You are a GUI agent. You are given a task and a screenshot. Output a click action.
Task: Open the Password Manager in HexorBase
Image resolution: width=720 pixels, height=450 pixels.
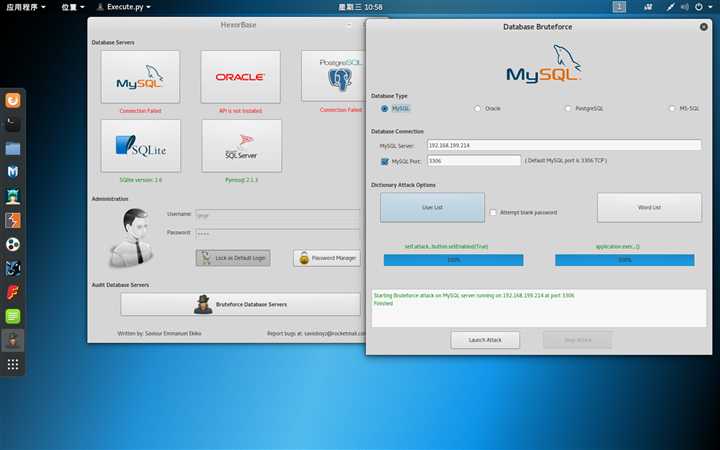[x=327, y=258]
